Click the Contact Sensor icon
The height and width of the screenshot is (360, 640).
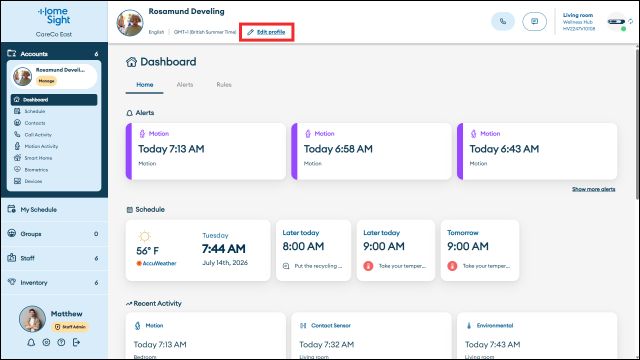[x=303, y=326]
